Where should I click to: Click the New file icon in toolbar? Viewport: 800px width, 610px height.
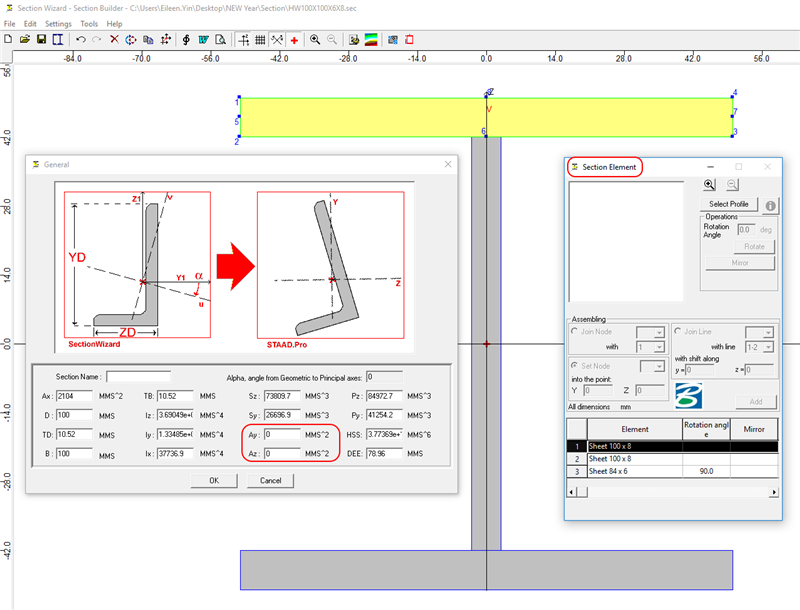click(x=8, y=40)
